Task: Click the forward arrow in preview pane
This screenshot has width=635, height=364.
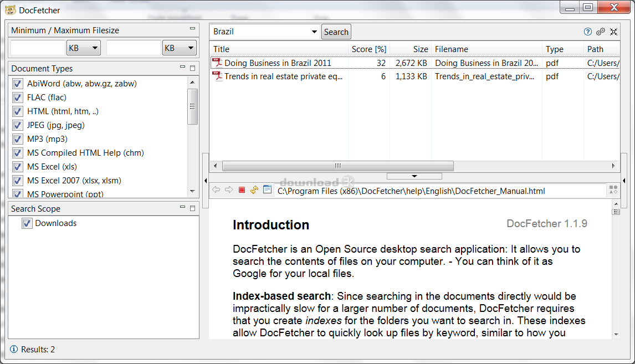Action: click(229, 190)
